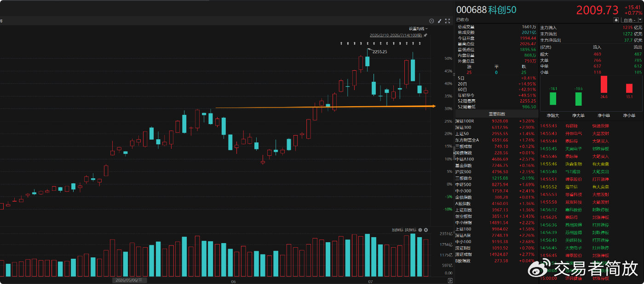Viewport: 644px width, 284px height.
Task: Click 换指标 to switch indicator
Action: pos(410,230)
